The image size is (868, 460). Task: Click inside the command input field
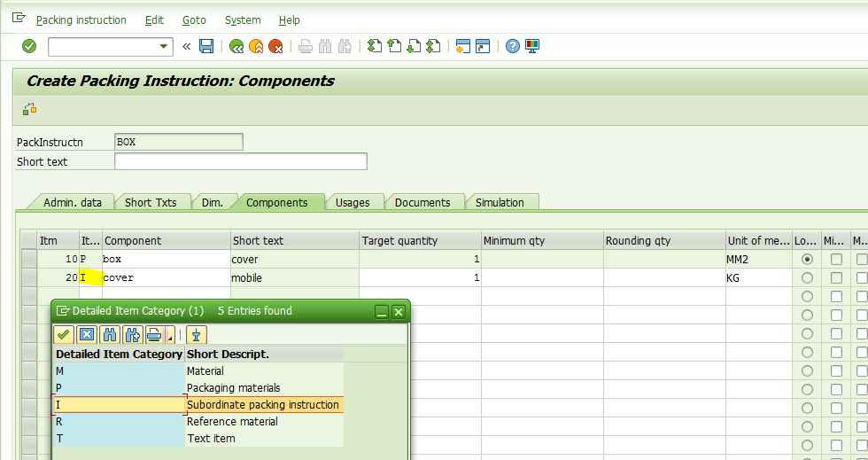click(x=104, y=47)
